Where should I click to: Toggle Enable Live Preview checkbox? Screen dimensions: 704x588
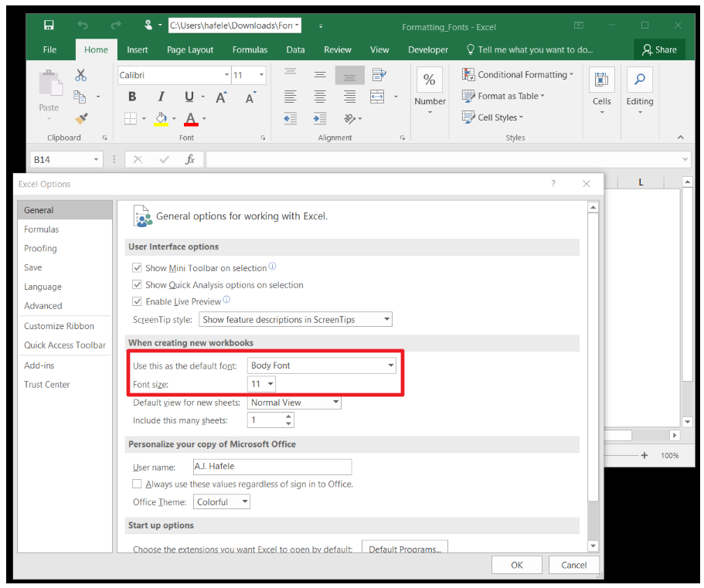[137, 301]
